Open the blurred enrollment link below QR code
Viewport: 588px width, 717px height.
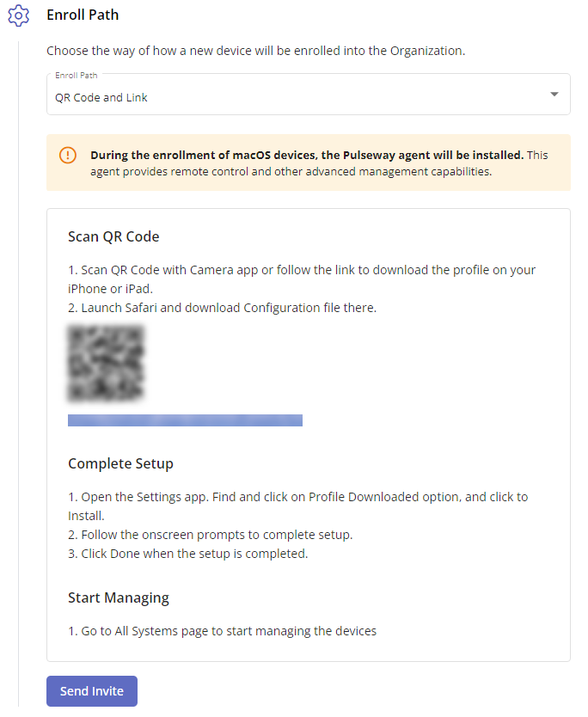(x=185, y=420)
